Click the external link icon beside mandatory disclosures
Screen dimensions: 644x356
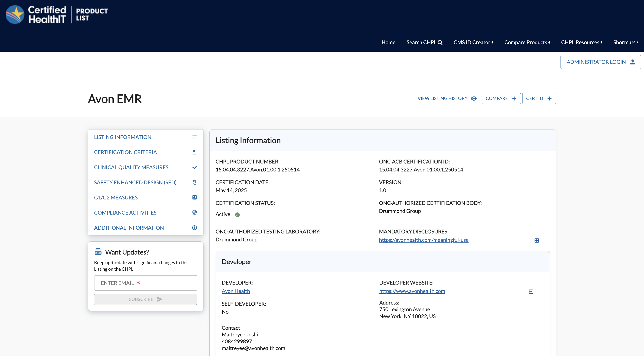(536, 240)
